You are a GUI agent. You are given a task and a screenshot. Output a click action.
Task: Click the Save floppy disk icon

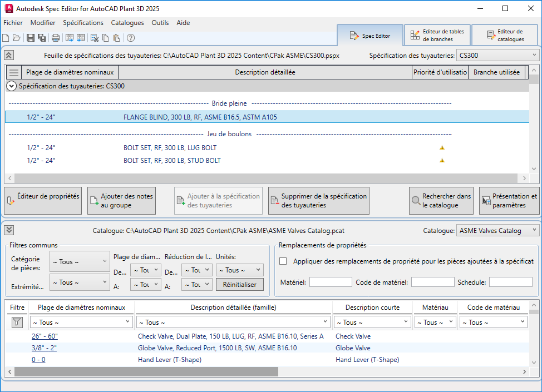coord(31,38)
